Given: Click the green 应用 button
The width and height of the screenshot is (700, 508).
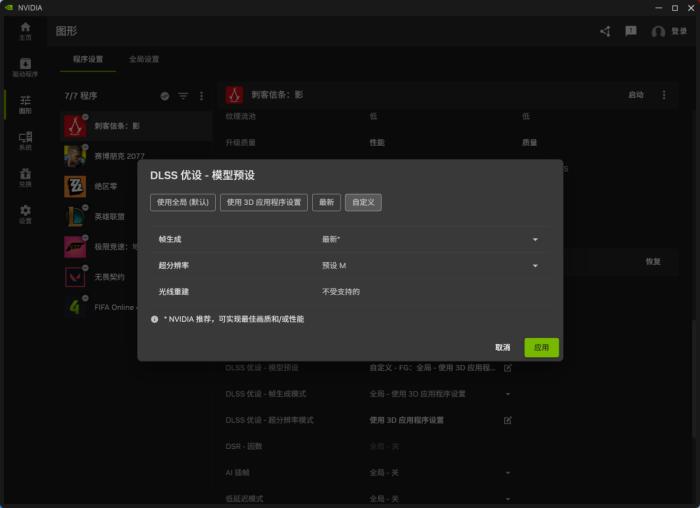Looking at the screenshot, I should [x=542, y=347].
